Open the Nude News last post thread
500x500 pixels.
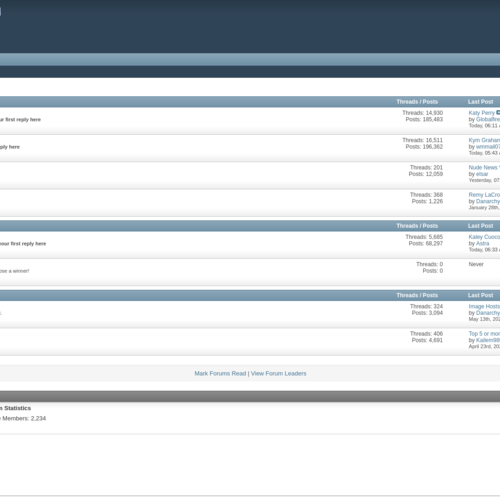pyautogui.click(x=484, y=167)
